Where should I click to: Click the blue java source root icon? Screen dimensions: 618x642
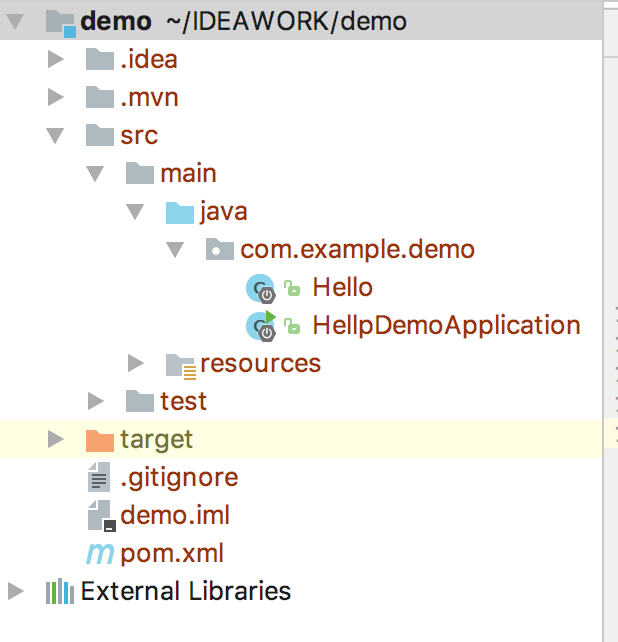(180, 213)
